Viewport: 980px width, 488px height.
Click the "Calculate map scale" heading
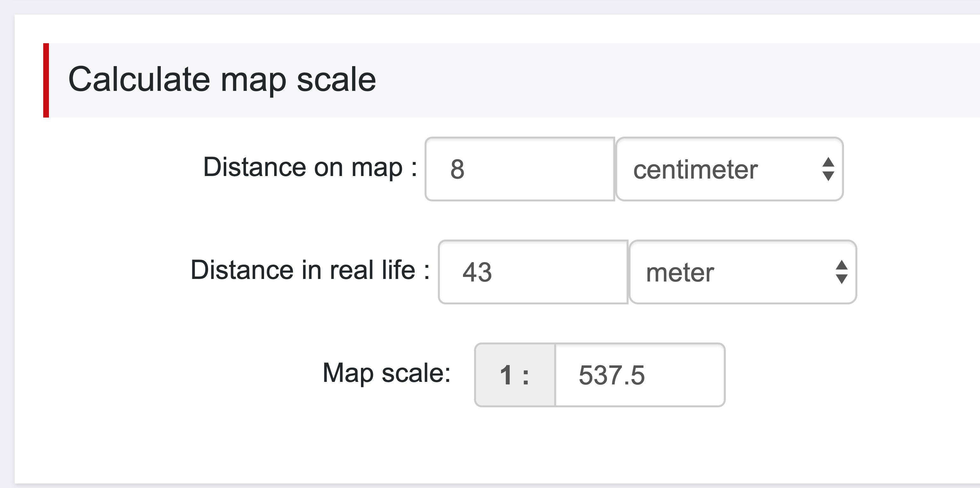[x=222, y=79]
